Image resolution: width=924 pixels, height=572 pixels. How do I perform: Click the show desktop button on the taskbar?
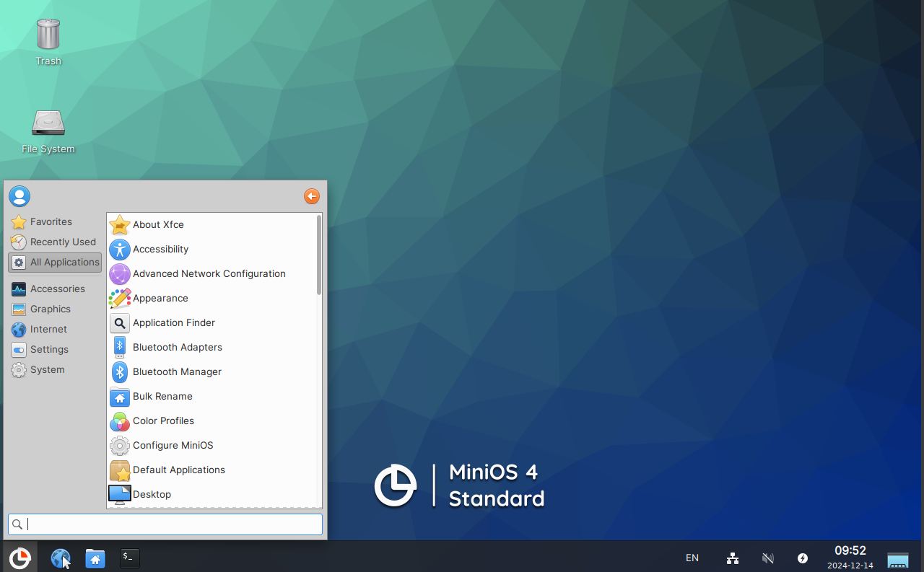(898, 559)
